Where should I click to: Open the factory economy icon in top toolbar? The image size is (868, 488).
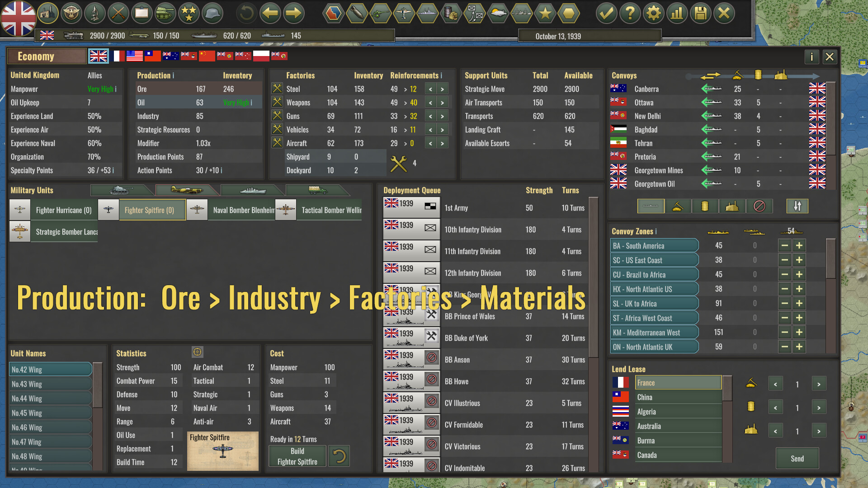click(x=48, y=13)
